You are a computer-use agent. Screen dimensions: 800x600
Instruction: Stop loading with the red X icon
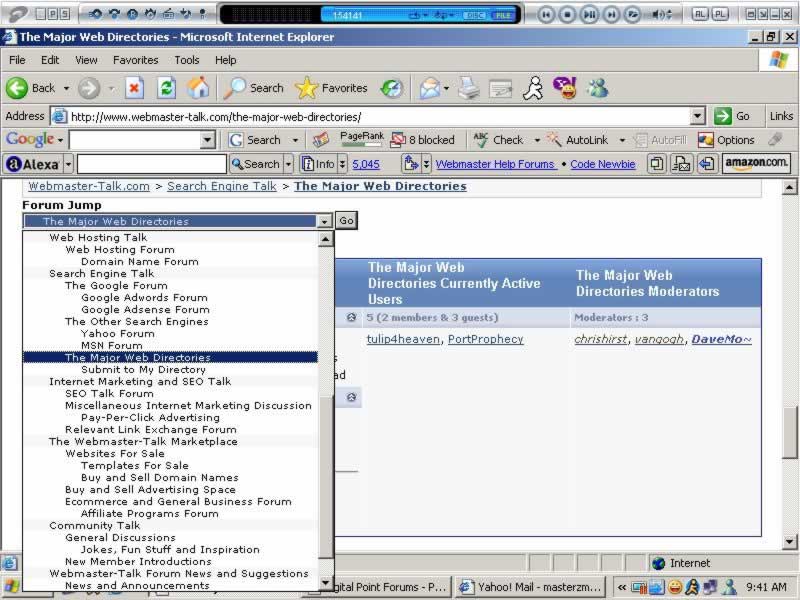(134, 88)
